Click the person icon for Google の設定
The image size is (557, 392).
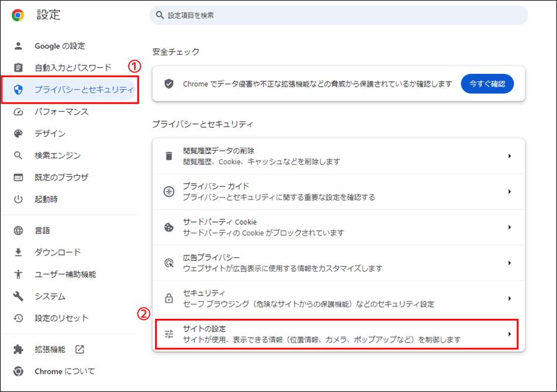[18, 46]
